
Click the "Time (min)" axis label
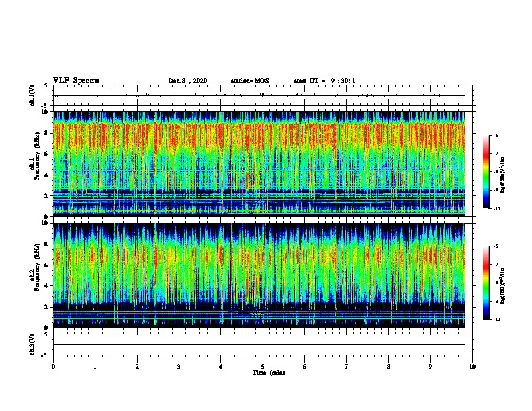[269, 373]
